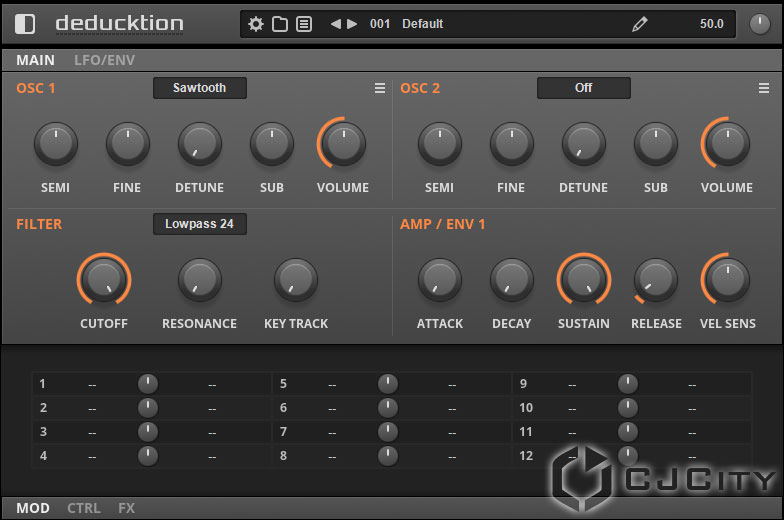Viewport: 784px width, 520px height.
Task: Click the OSC 2 FINE knob
Action: [x=512, y=144]
